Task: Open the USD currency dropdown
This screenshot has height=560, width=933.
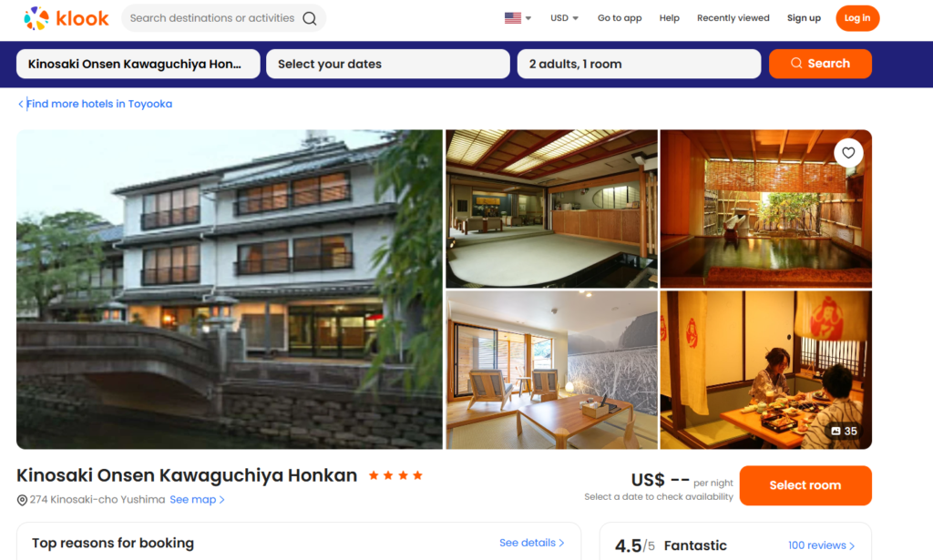Action: 564,18
